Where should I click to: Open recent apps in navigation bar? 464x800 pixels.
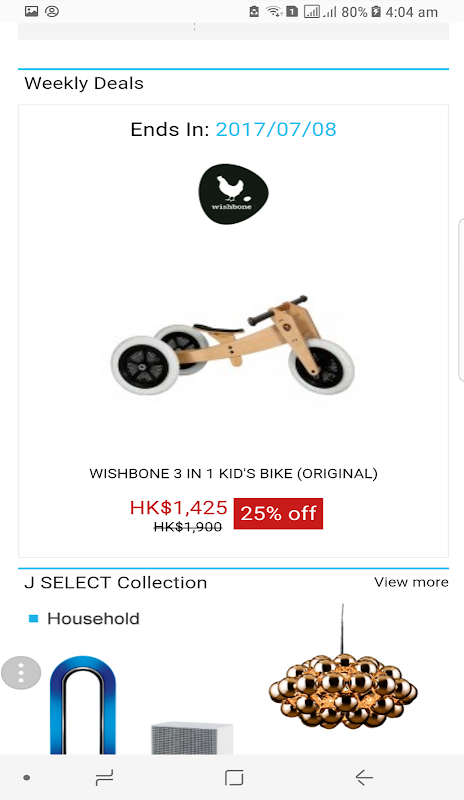pyautogui.click(x=104, y=778)
